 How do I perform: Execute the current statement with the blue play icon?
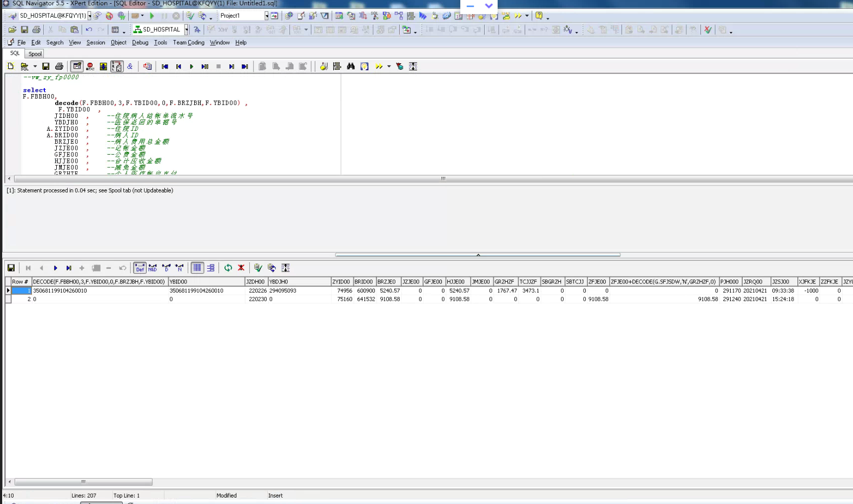pos(191,67)
